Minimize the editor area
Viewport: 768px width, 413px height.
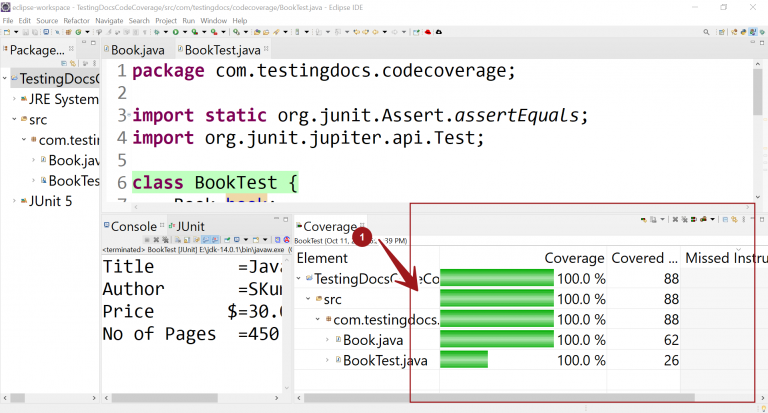point(753,43)
